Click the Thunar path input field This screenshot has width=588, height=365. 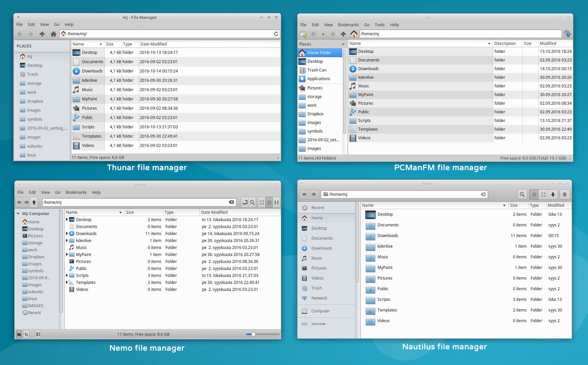(x=170, y=34)
